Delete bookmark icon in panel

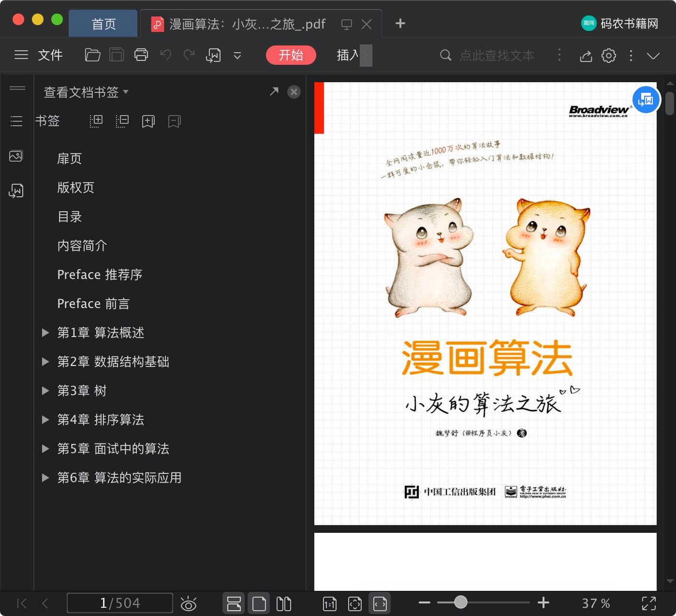tap(175, 121)
